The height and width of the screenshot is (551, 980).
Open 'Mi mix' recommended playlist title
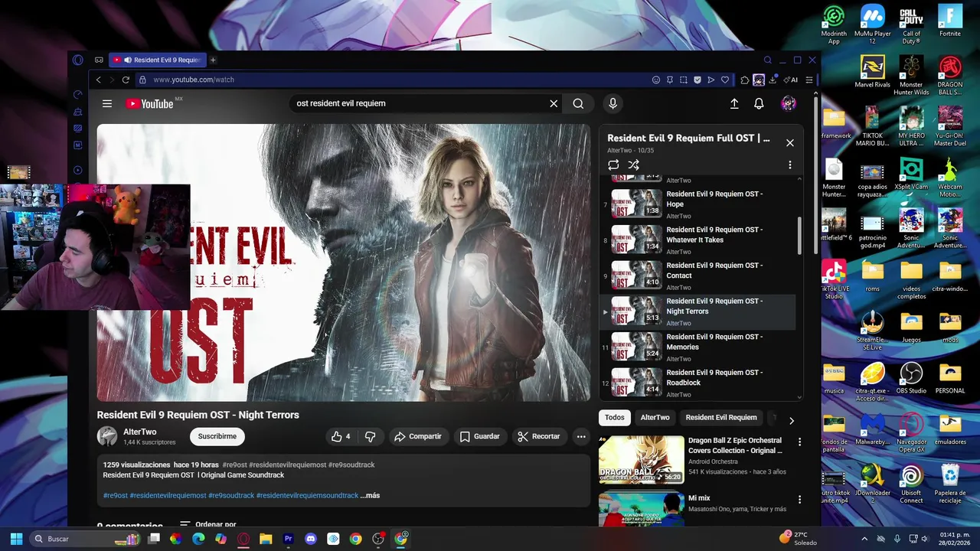point(700,498)
